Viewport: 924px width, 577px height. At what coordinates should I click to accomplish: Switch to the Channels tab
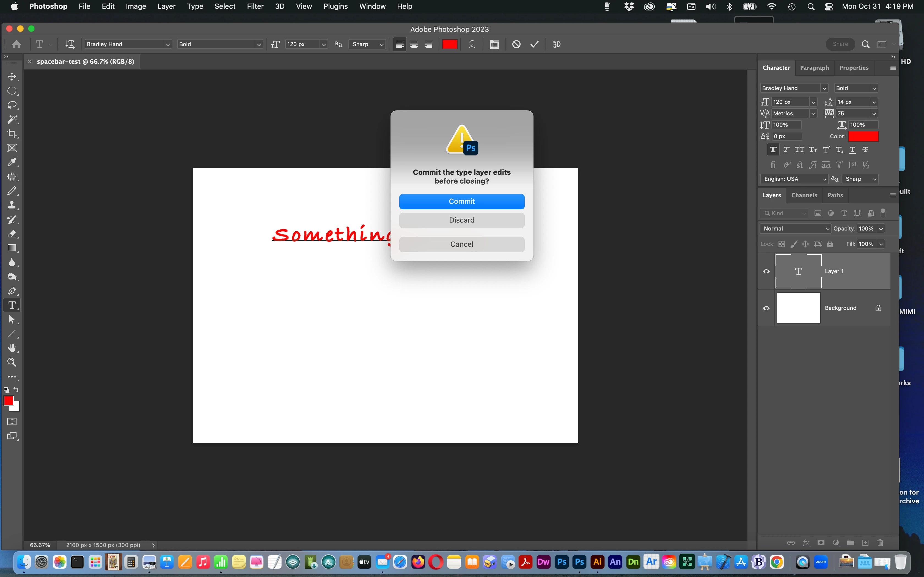(804, 195)
